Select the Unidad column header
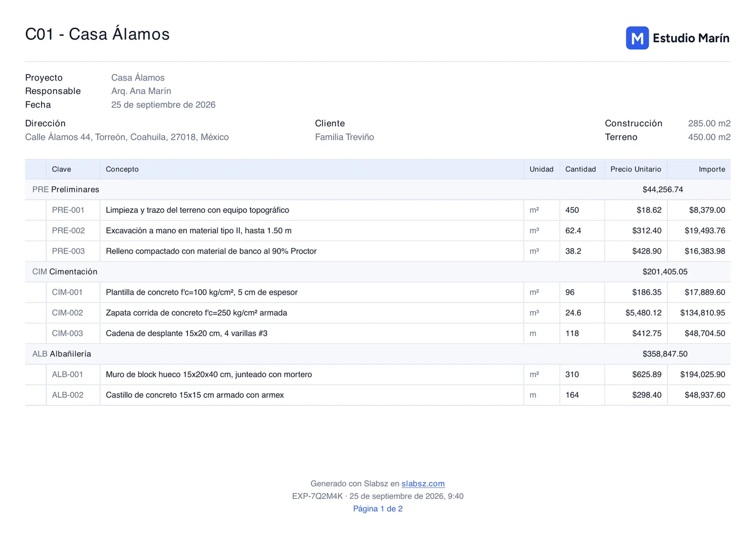 [541, 169]
